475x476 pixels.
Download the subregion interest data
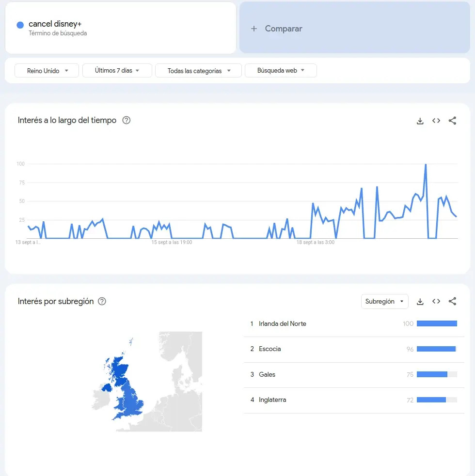[x=420, y=302]
